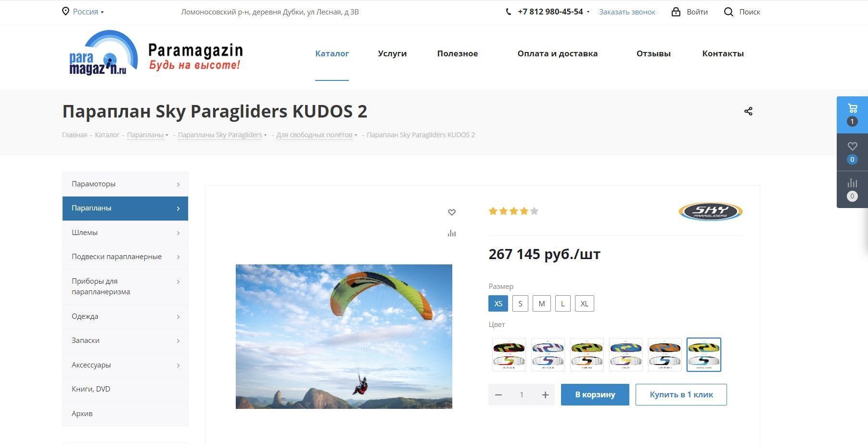Viewport: 868px width, 445px height.
Task: Click the Paramagazin site logo
Action: tap(156, 54)
